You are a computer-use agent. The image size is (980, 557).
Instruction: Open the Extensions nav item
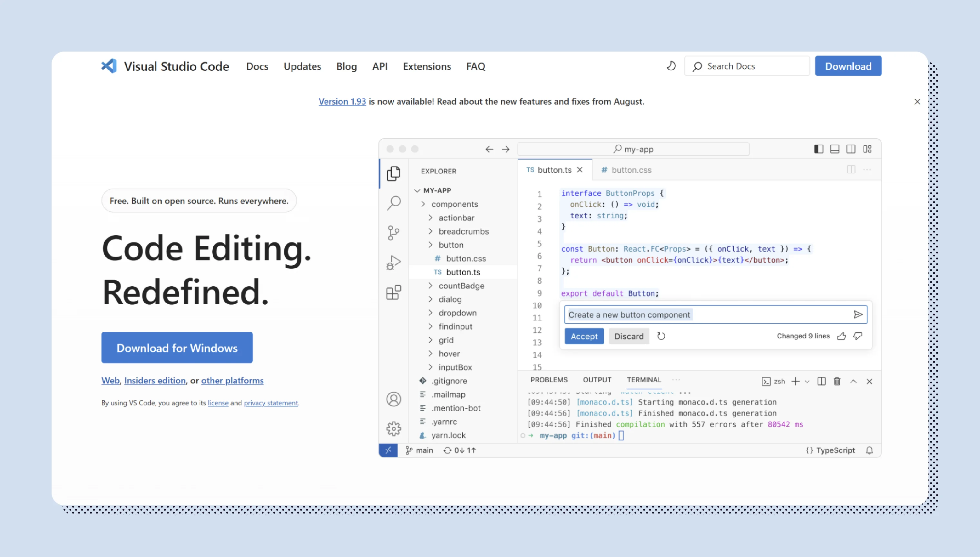pos(427,66)
